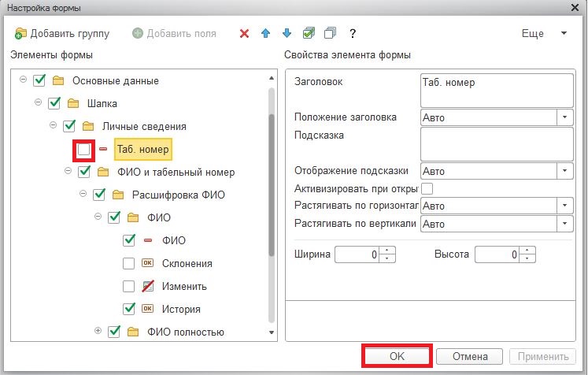Click into the Заголовок text field
The image size is (588, 375).
tap(497, 91)
